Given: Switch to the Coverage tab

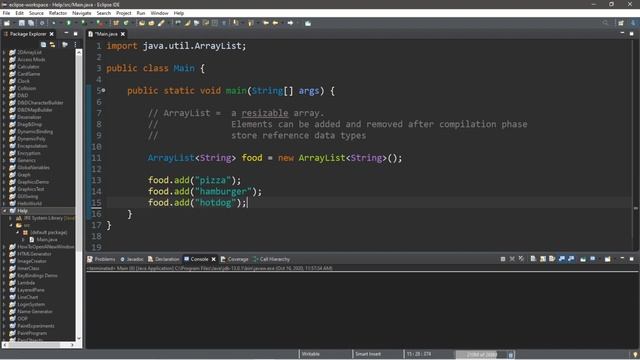Looking at the screenshot, I should tap(235, 259).
